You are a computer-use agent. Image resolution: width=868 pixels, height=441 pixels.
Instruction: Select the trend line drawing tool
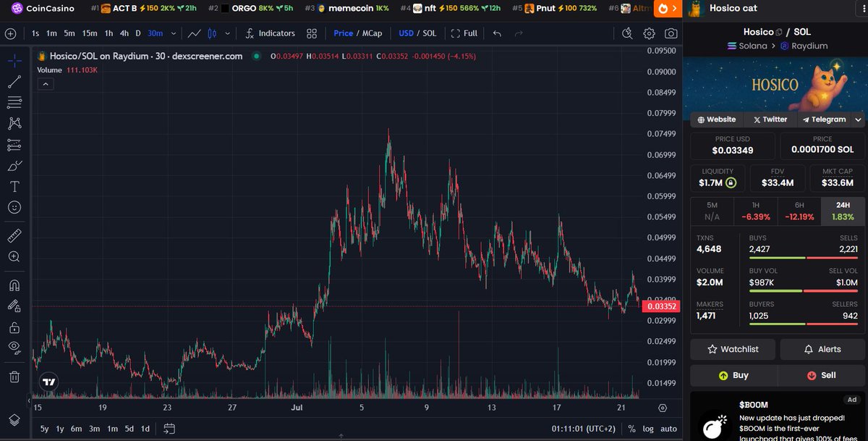tap(14, 81)
